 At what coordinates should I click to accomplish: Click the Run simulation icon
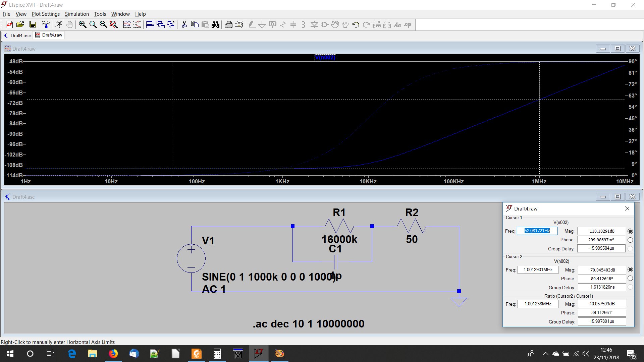point(59,24)
